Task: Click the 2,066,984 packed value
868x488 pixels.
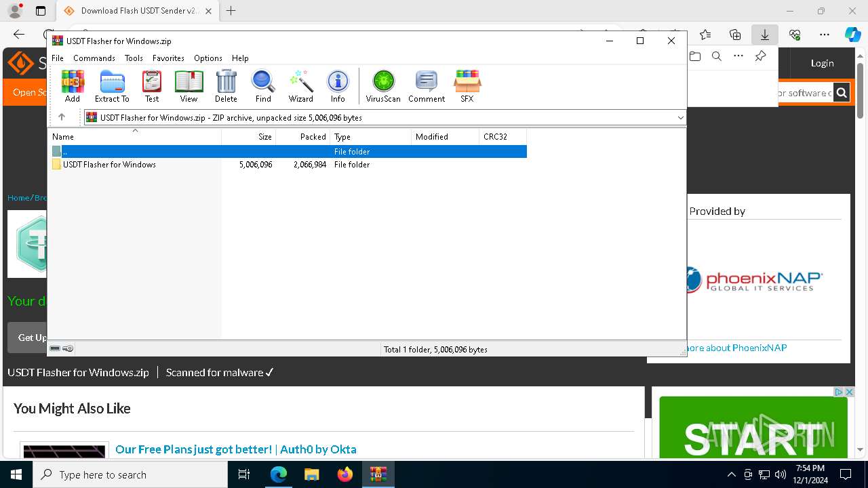Action: click(310, 165)
